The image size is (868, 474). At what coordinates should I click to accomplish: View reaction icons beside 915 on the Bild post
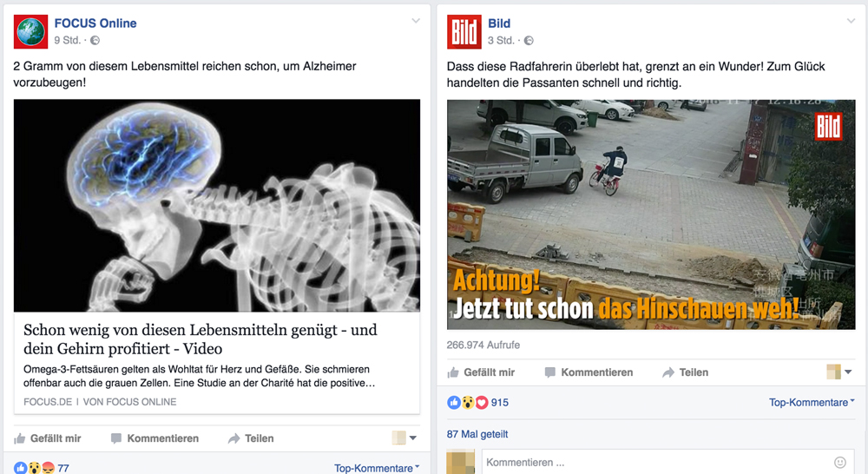tap(468, 403)
